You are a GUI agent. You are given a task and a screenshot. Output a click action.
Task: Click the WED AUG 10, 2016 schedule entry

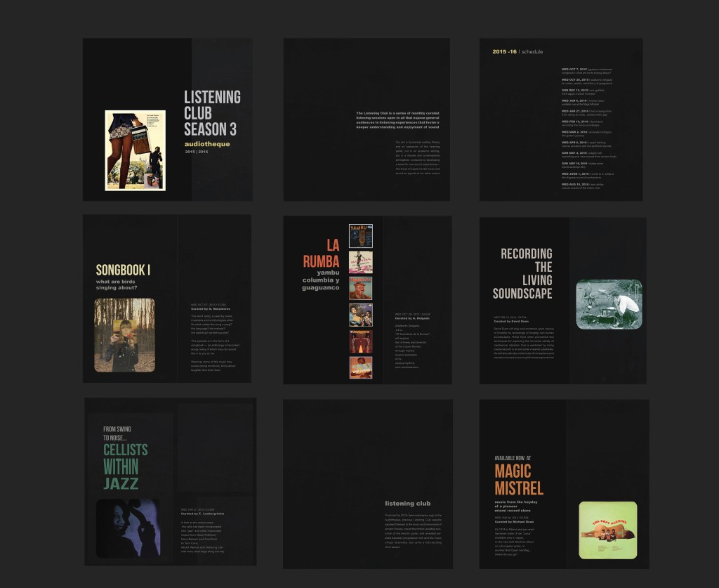click(587, 185)
